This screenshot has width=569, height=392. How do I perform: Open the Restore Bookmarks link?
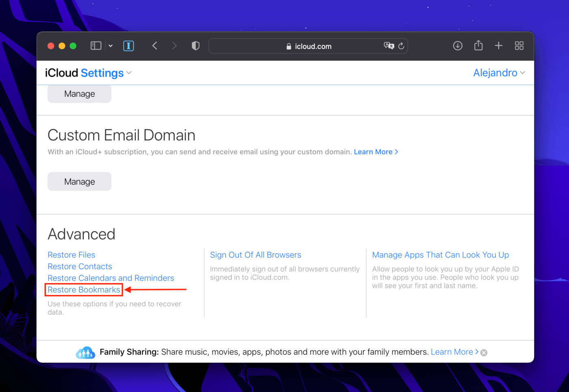click(x=84, y=290)
